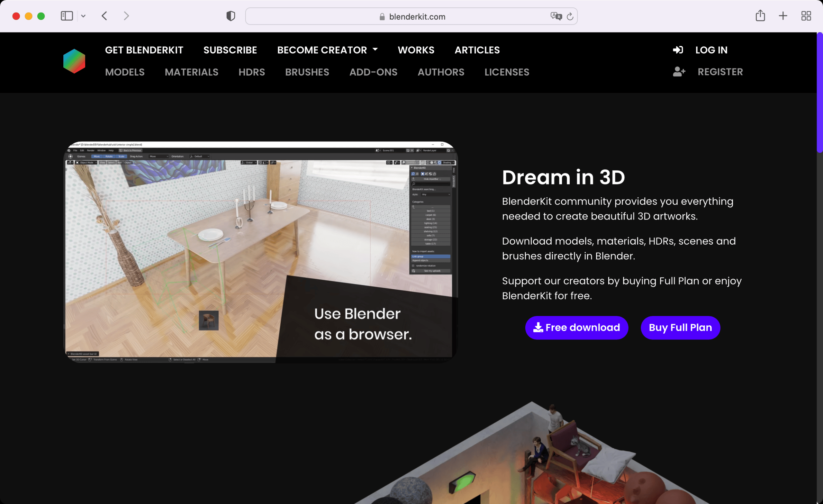
Task: Browse the HDRS category
Action: pos(251,72)
